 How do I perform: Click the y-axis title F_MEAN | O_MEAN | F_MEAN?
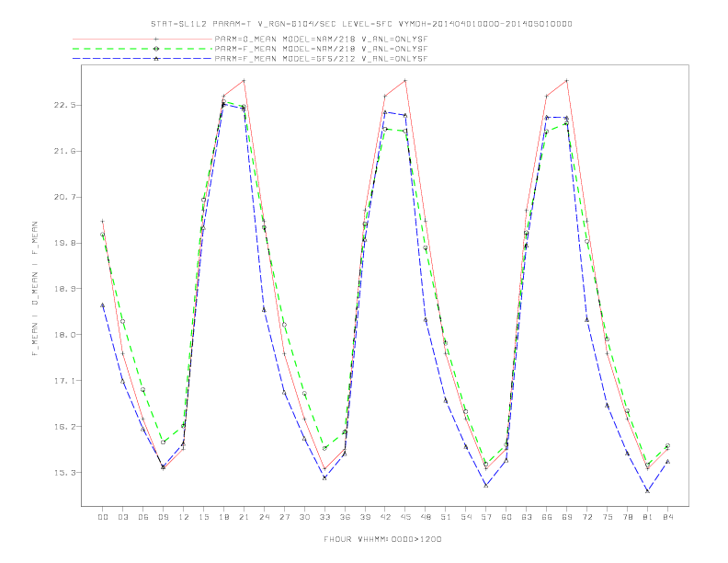(x=35, y=289)
